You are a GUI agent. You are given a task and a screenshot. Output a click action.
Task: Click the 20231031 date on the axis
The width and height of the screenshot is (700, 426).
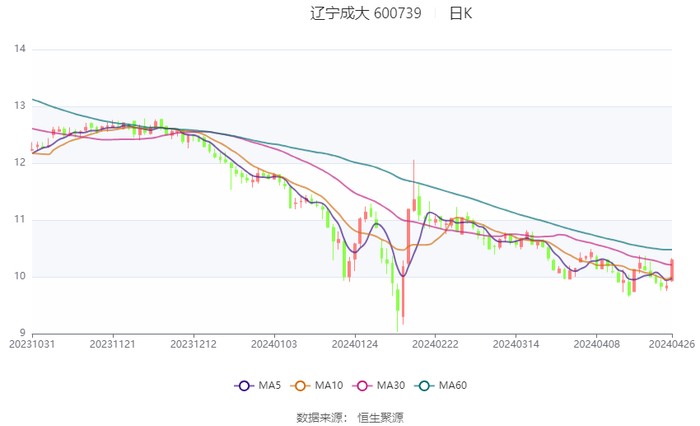click(32, 343)
